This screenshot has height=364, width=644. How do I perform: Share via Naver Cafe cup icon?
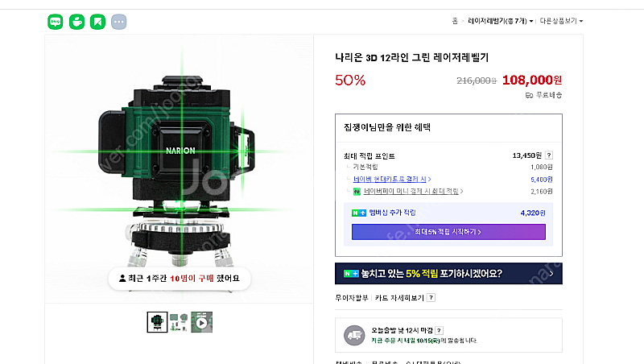point(76,22)
